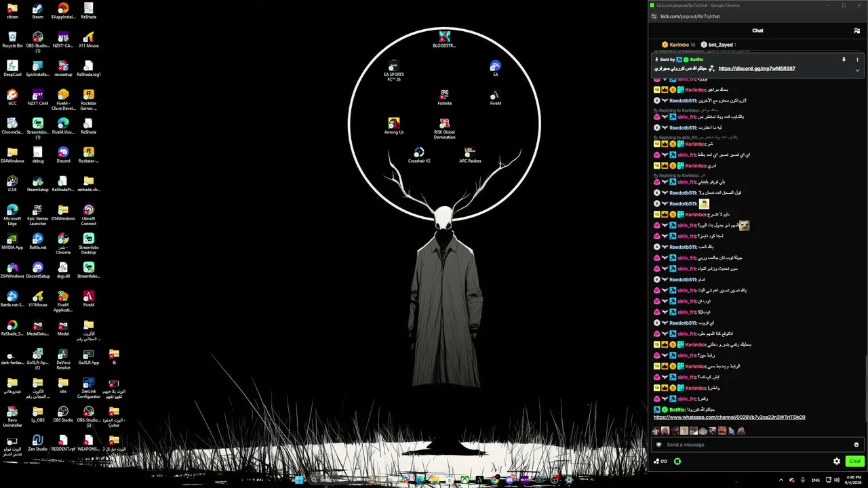The width and height of the screenshot is (868, 488).
Task: View site information in Chrome address bar
Action: (x=654, y=16)
